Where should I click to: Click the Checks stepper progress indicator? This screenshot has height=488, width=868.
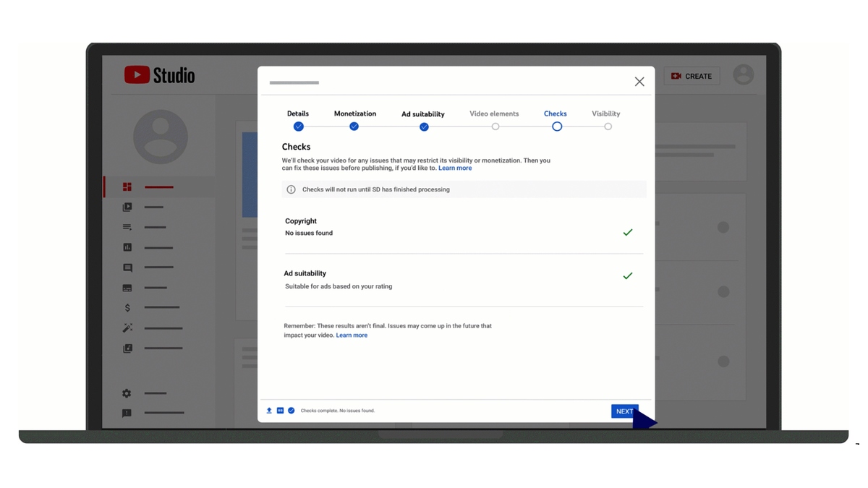[556, 126]
